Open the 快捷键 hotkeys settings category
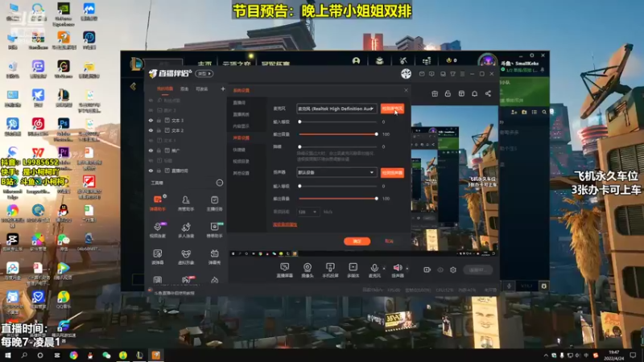The width and height of the screenshot is (644, 362). click(239, 150)
